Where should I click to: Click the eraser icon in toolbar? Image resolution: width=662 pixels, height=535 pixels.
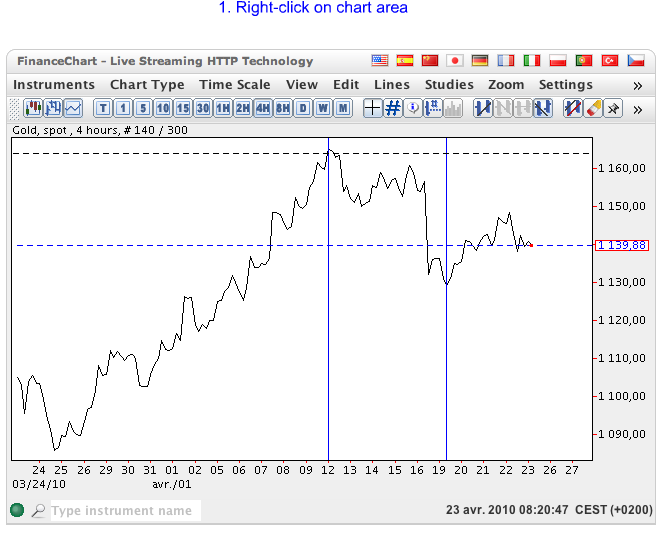(x=592, y=108)
